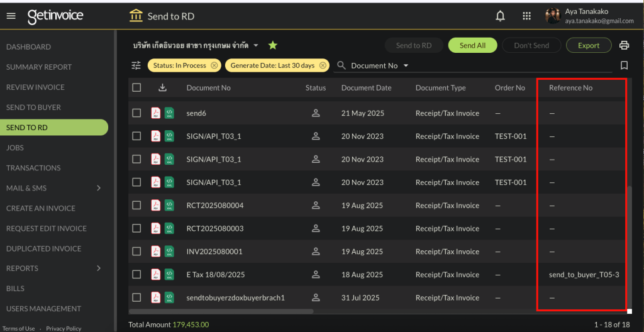Tick the select-all header checkbox

[136, 88]
